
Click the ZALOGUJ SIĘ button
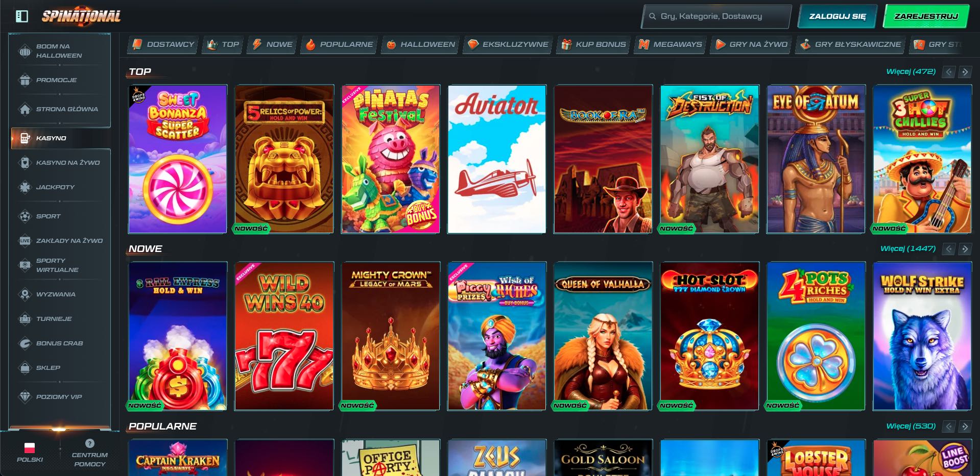838,16
